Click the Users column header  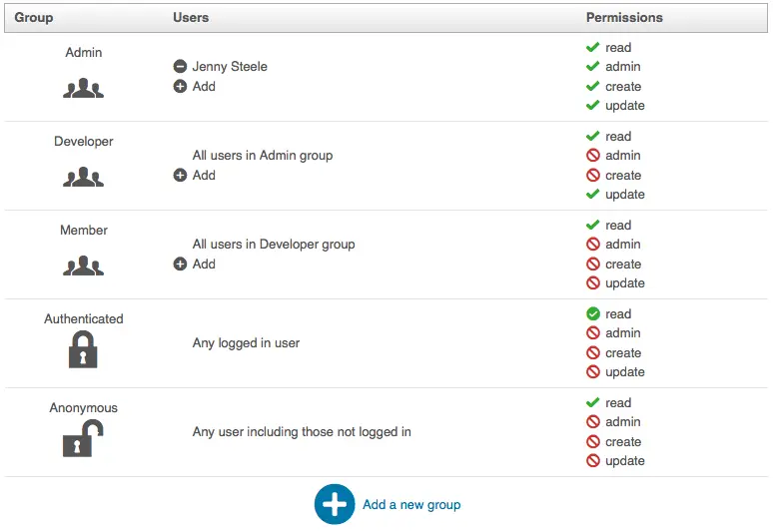(191, 17)
